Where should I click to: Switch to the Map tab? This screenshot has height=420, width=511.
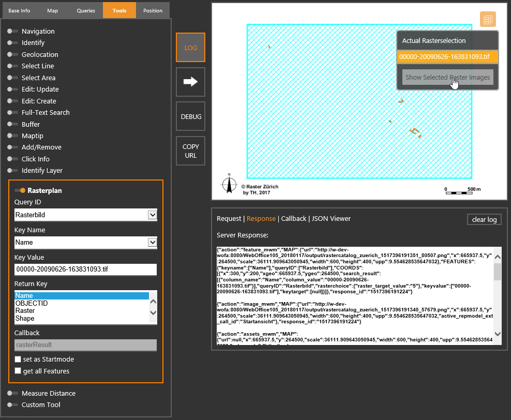coord(52,10)
